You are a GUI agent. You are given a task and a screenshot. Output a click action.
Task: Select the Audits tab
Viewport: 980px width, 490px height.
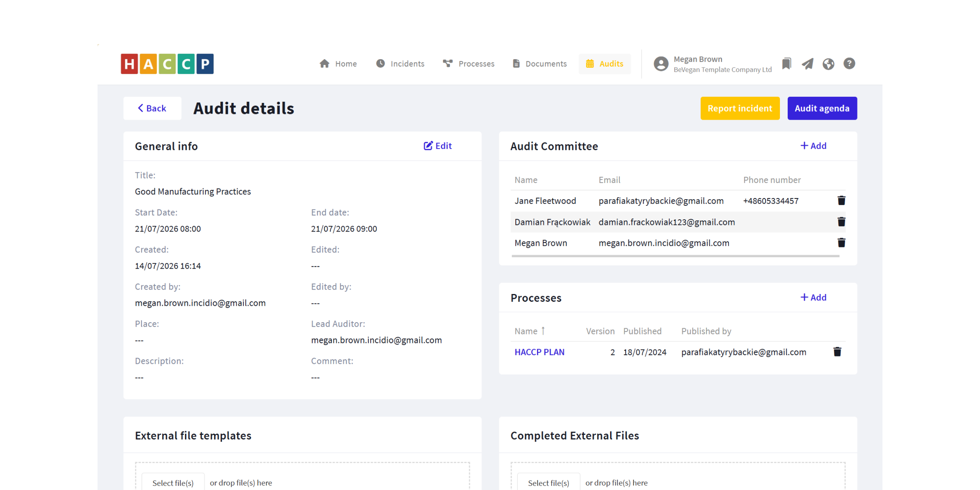605,64
